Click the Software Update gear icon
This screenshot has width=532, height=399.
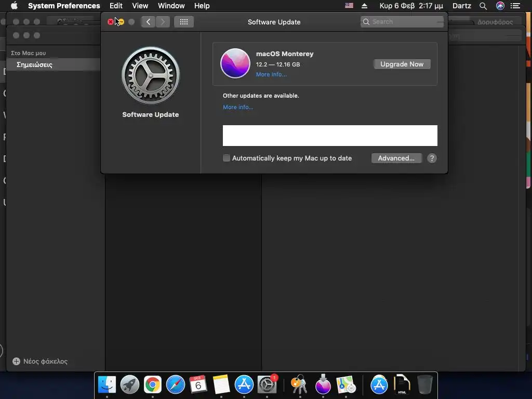(x=151, y=75)
